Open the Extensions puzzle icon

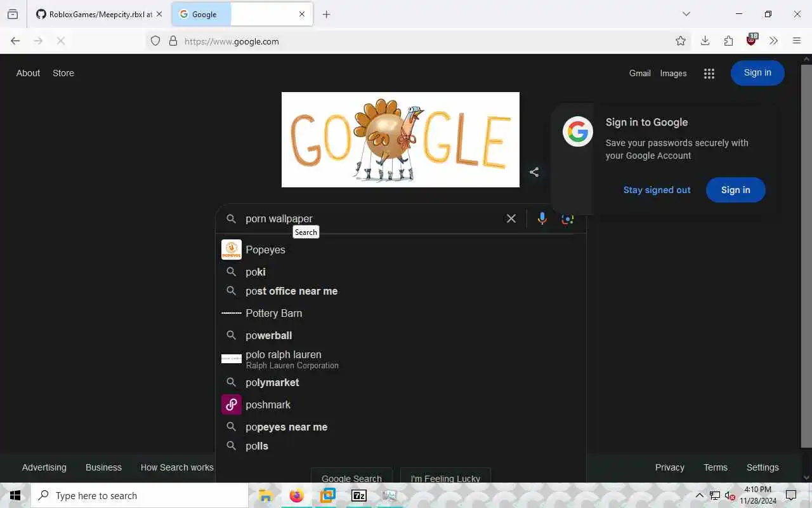tap(728, 41)
